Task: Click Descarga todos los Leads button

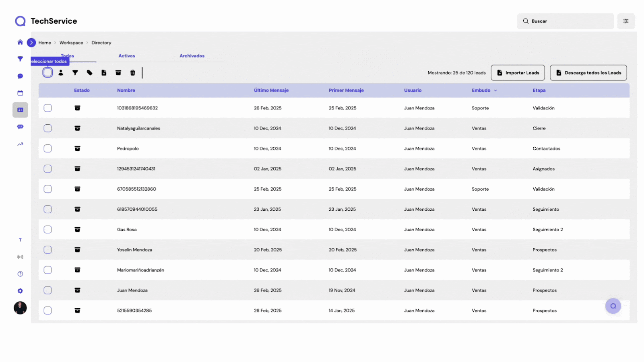Action: coord(588,73)
